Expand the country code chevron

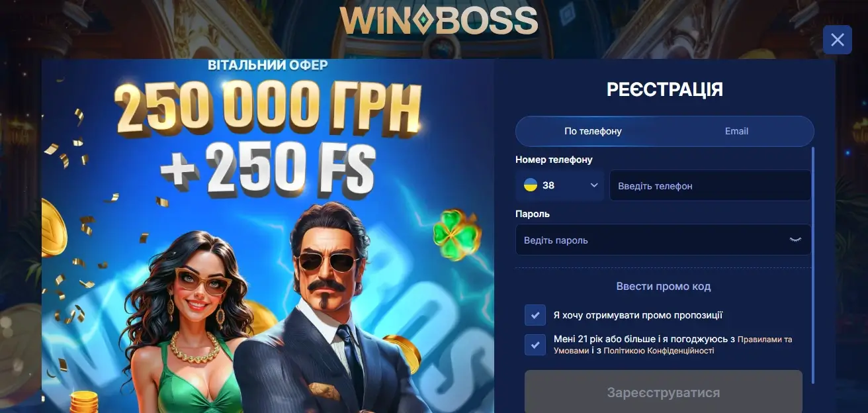coord(594,185)
